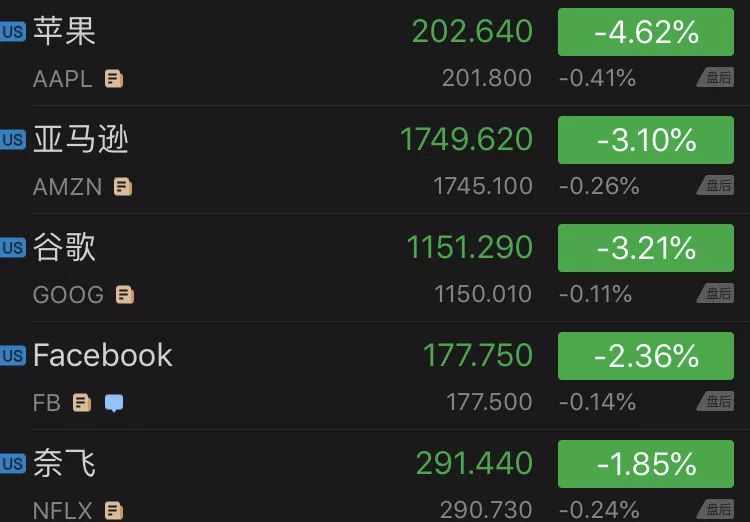Click the -1.85% change button for Netflix
This screenshot has width=750, height=522.
646,464
